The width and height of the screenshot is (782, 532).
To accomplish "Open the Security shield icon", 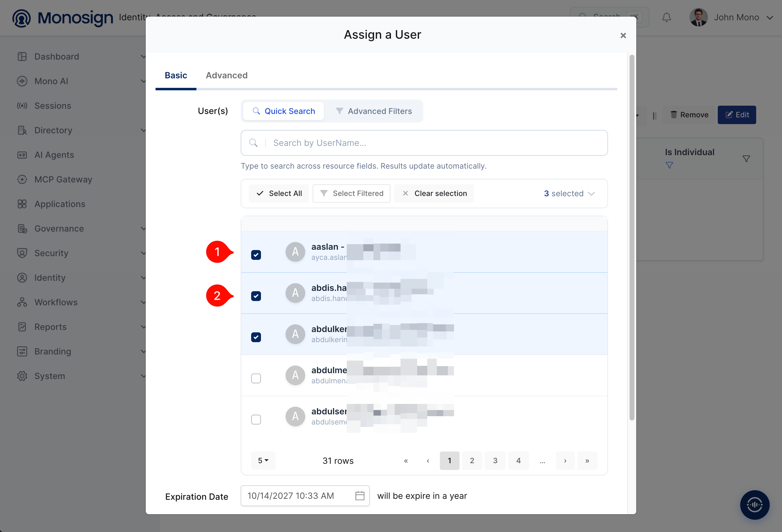I will pyautogui.click(x=22, y=253).
